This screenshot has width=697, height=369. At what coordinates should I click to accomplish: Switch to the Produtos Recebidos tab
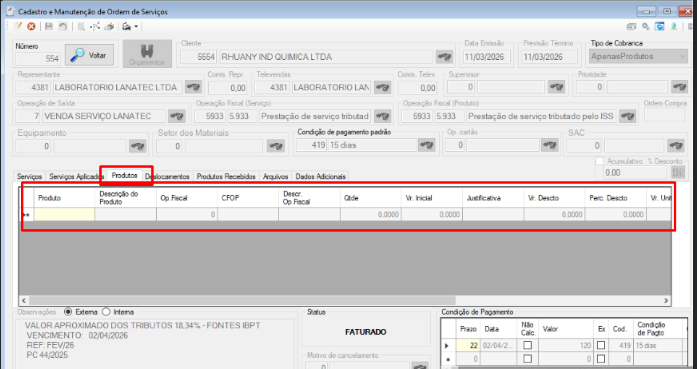click(226, 176)
